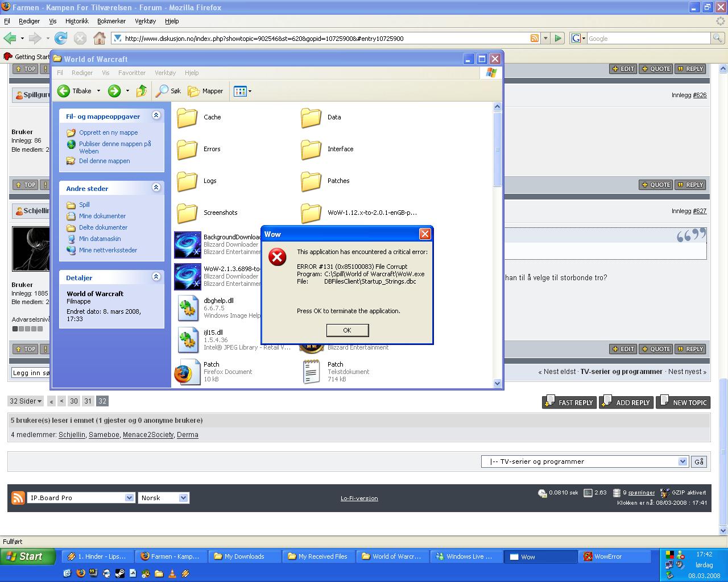Select the Patch Firefox Document icon
This screenshot has height=582, width=728.
click(x=187, y=372)
